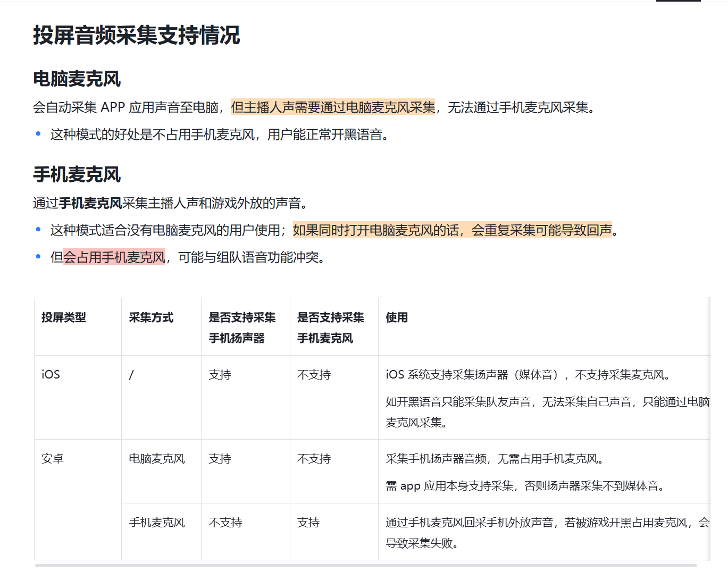Click the "是否支持采集手机扬声器" column header
The height and width of the screenshot is (580, 728).
point(242,327)
